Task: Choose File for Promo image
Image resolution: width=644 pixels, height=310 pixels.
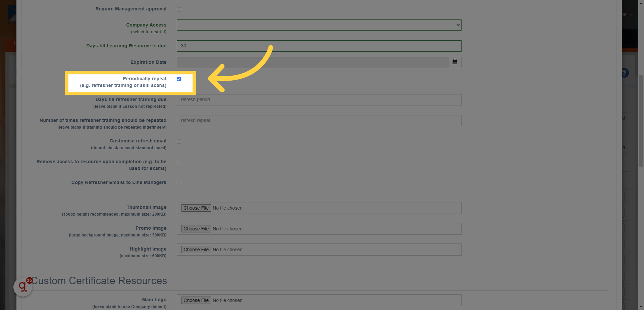Action: pos(196,229)
